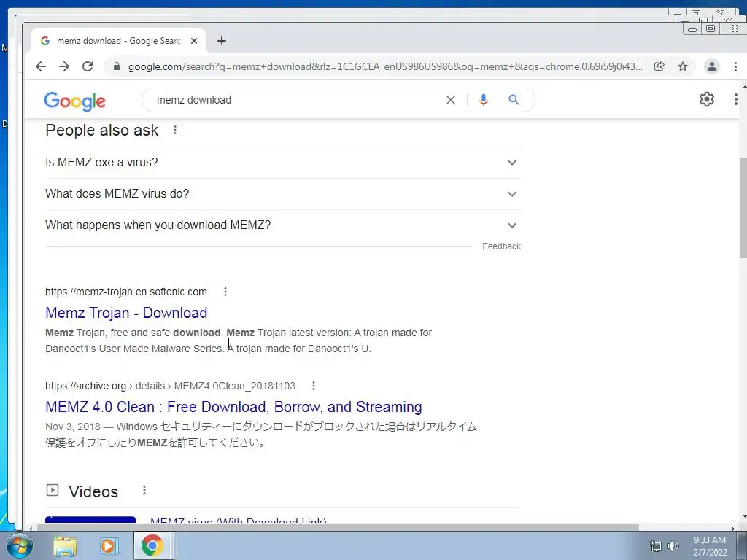
Task: Start voice search with microphone
Action: tap(484, 100)
